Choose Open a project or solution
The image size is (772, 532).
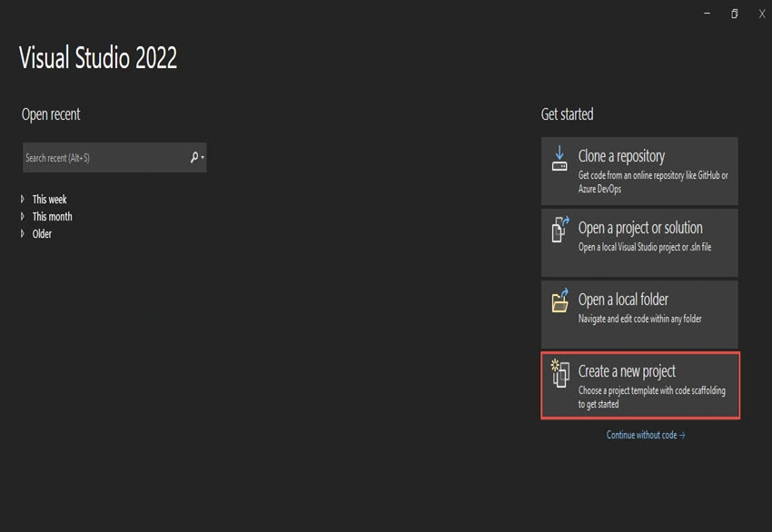(x=639, y=242)
